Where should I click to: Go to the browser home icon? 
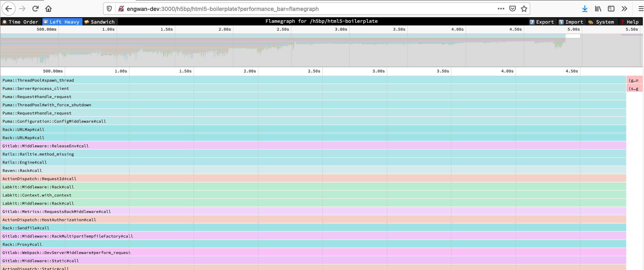pyautogui.click(x=48, y=9)
